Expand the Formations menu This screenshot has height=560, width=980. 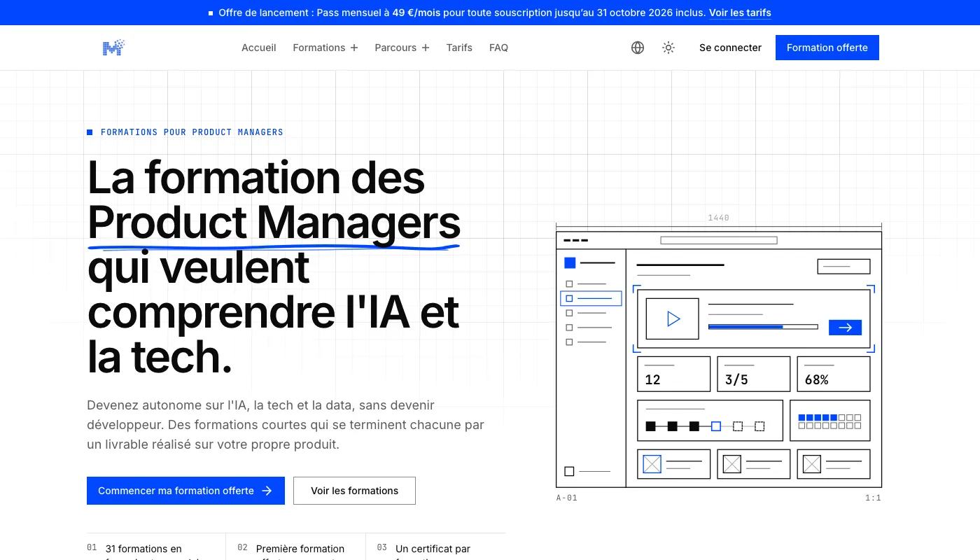tap(325, 48)
